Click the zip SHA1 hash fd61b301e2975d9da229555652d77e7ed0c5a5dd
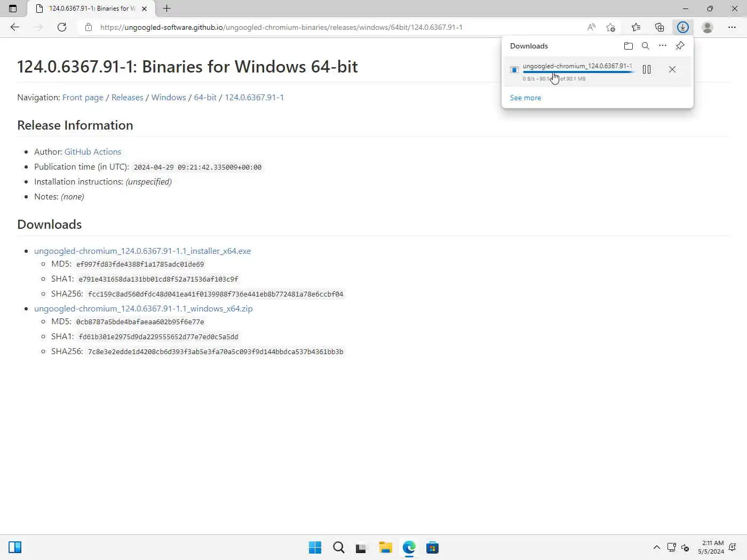The height and width of the screenshot is (560, 747). click(x=158, y=337)
